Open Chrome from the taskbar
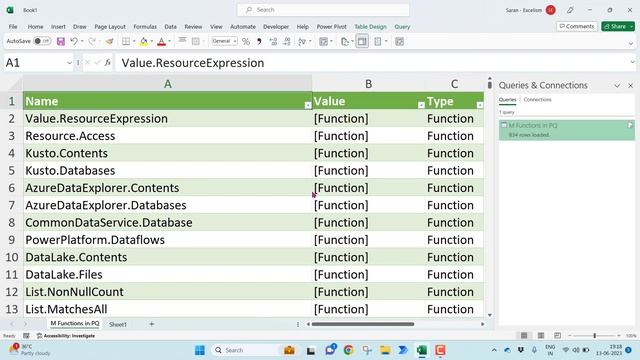This screenshot has width=640, height=360. [348, 350]
